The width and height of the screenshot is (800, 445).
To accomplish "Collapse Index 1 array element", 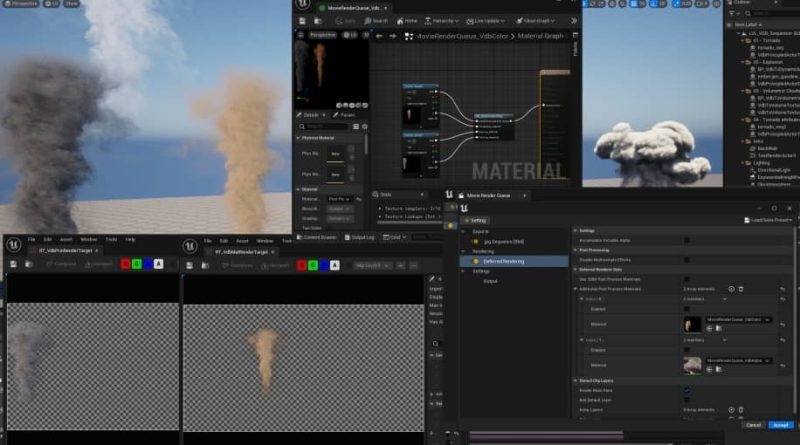I will pos(582,340).
